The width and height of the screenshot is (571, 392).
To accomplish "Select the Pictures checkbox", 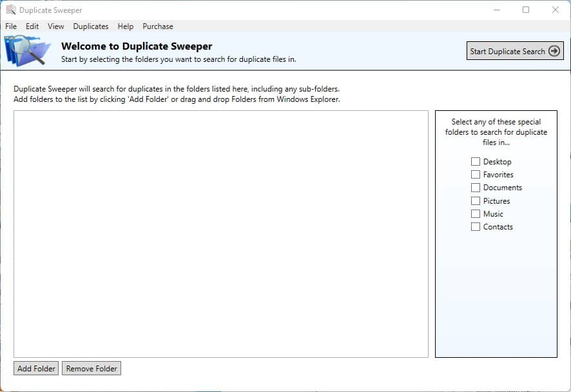I will click(476, 201).
